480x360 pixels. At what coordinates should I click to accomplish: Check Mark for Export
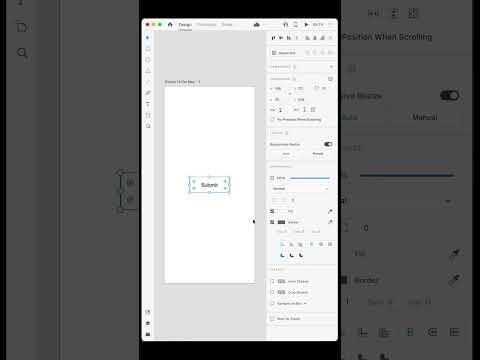click(x=272, y=319)
